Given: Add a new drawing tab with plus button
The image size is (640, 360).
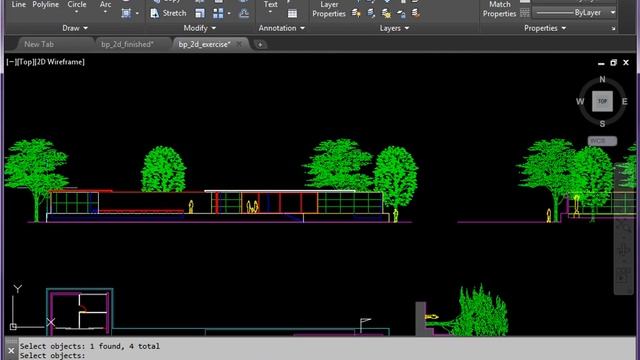Looking at the screenshot, I should click(x=260, y=44).
